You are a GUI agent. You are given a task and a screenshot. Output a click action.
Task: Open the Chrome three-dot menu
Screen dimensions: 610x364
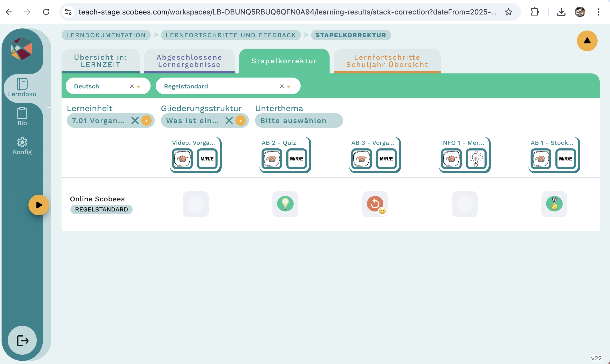[598, 12]
